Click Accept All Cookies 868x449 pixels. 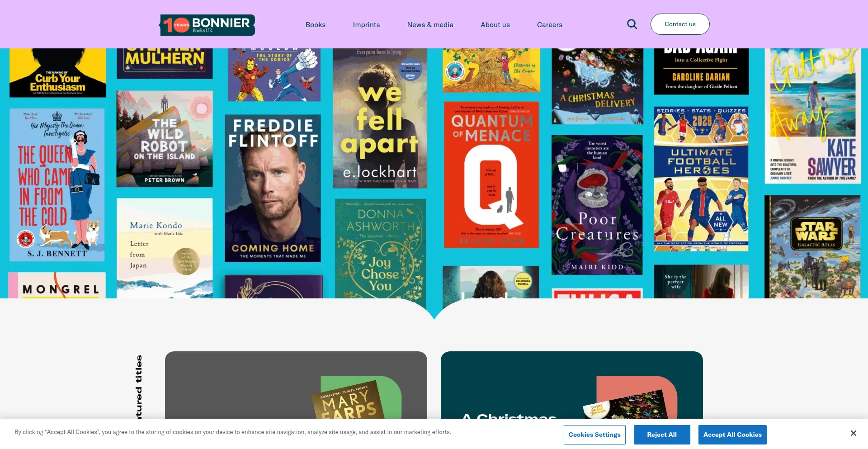coord(732,435)
